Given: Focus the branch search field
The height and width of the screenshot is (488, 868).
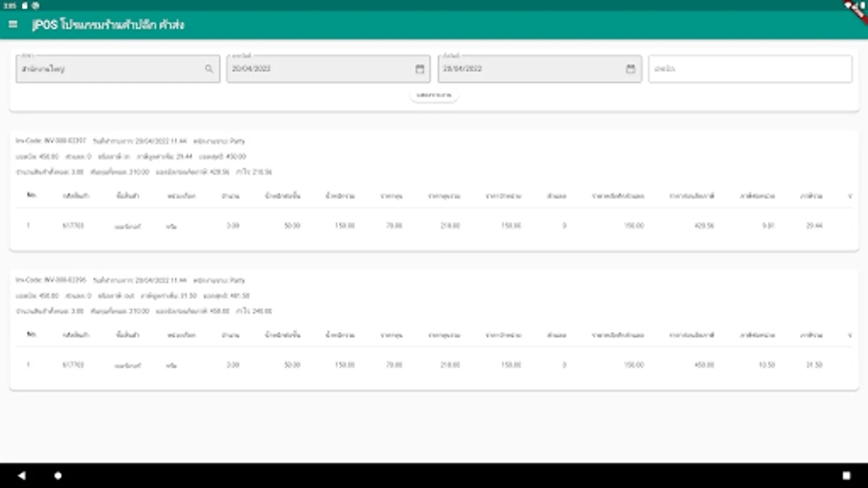Looking at the screenshot, I should click(x=118, y=69).
